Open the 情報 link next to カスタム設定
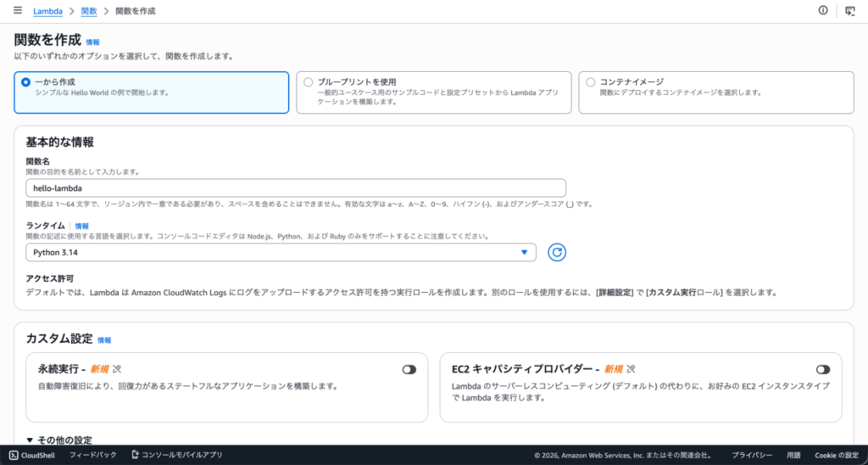The image size is (868, 465). (104, 340)
